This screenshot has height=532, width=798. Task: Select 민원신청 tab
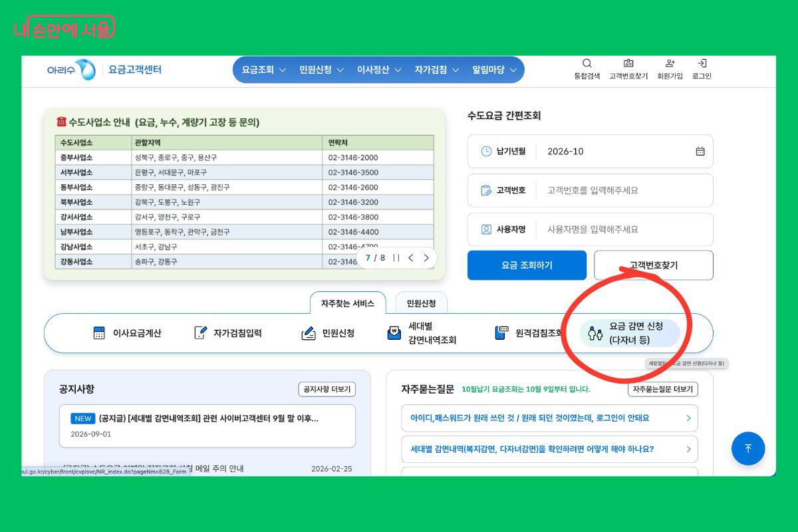coord(421,303)
